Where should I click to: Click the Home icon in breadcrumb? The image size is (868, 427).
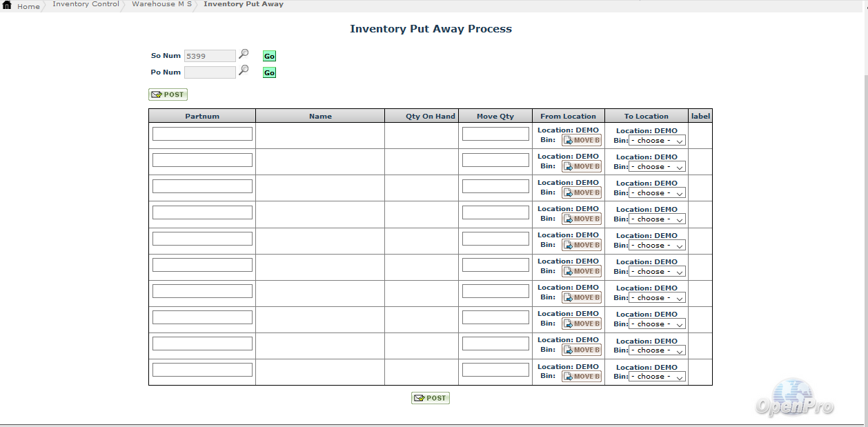8,6
